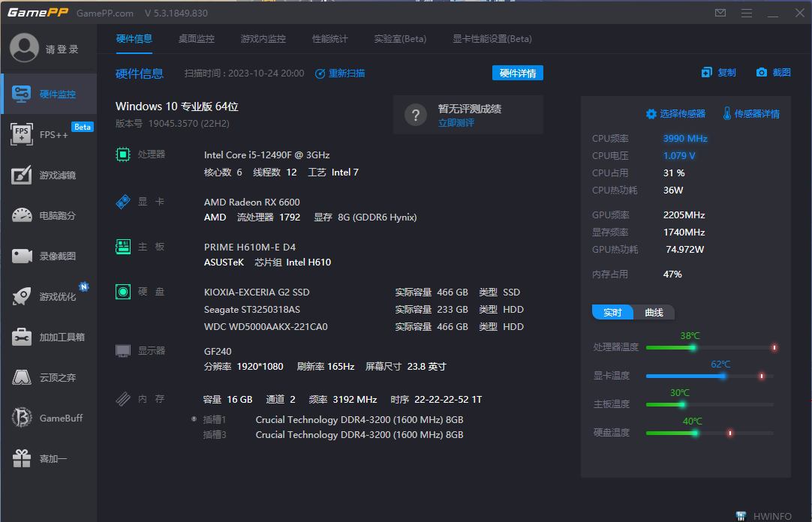Select the 曲线 curve toggle

click(x=654, y=312)
